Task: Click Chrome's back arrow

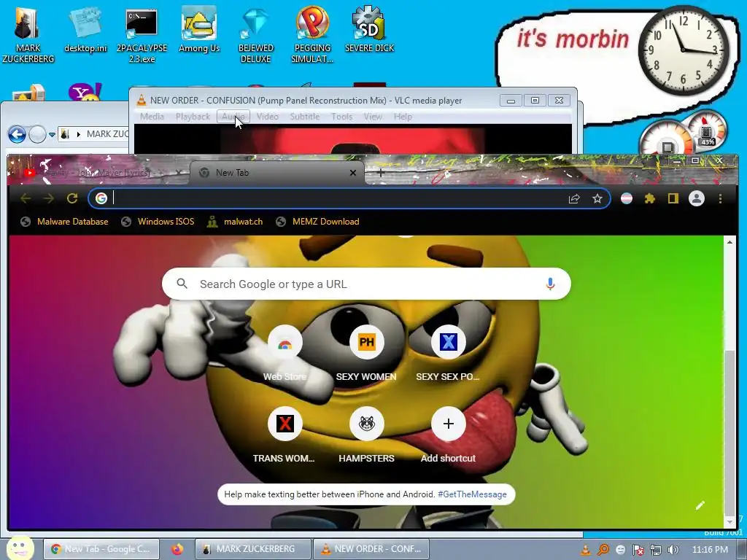Action: tap(26, 198)
